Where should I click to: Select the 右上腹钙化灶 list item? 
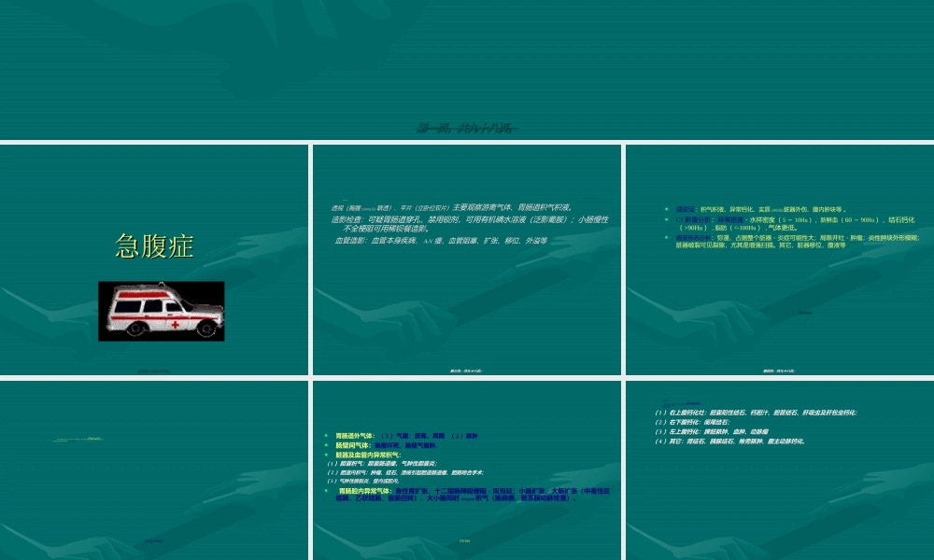pos(755,412)
